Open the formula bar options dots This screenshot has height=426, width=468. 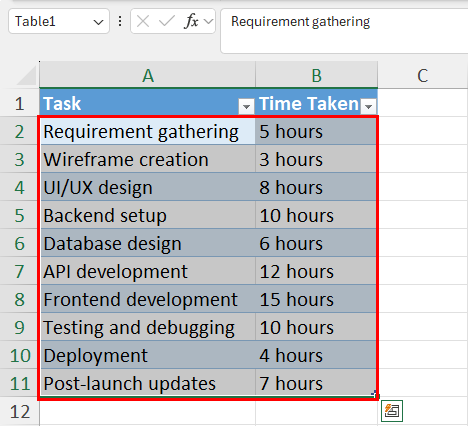[120, 21]
